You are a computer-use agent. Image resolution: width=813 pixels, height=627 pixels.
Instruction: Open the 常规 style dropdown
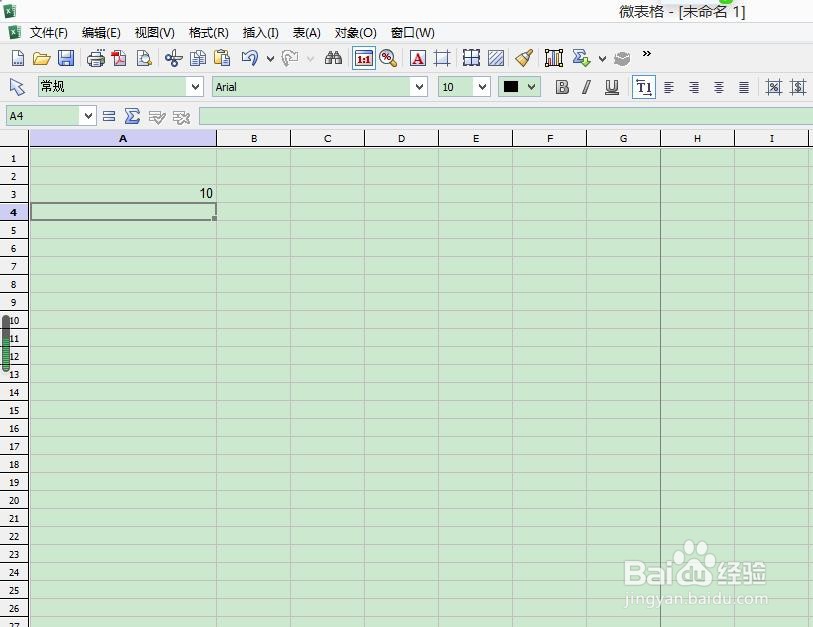(195, 87)
